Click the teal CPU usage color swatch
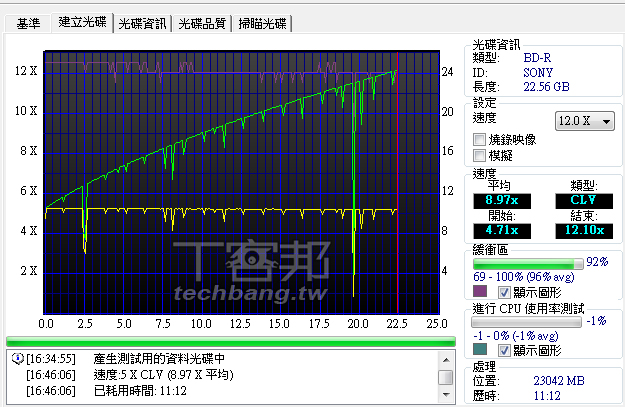 pos(480,349)
